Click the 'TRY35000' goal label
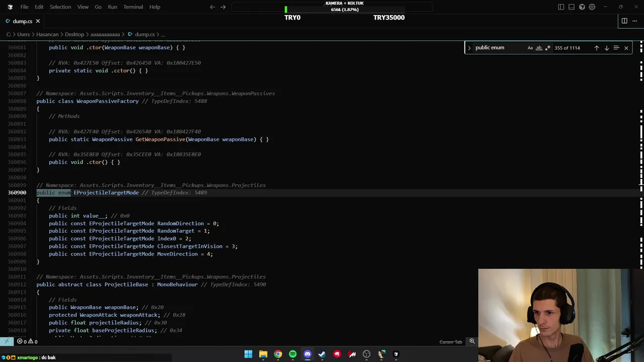This screenshot has height=362, width=644. [x=389, y=18]
